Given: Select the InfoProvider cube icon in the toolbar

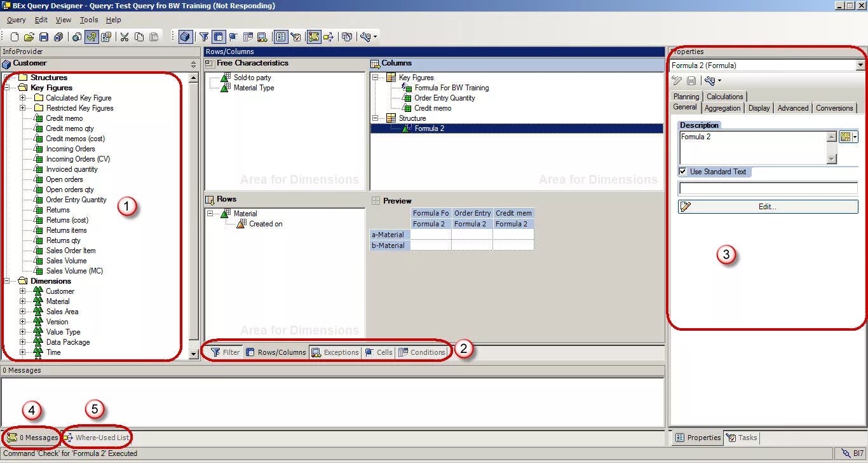Looking at the screenshot, I should [x=184, y=36].
